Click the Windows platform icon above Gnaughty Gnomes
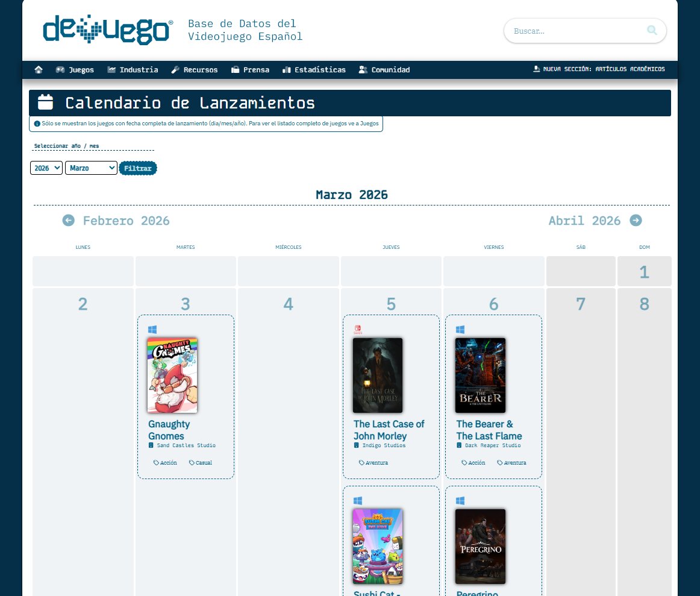Image resolution: width=700 pixels, height=596 pixels. [152, 330]
